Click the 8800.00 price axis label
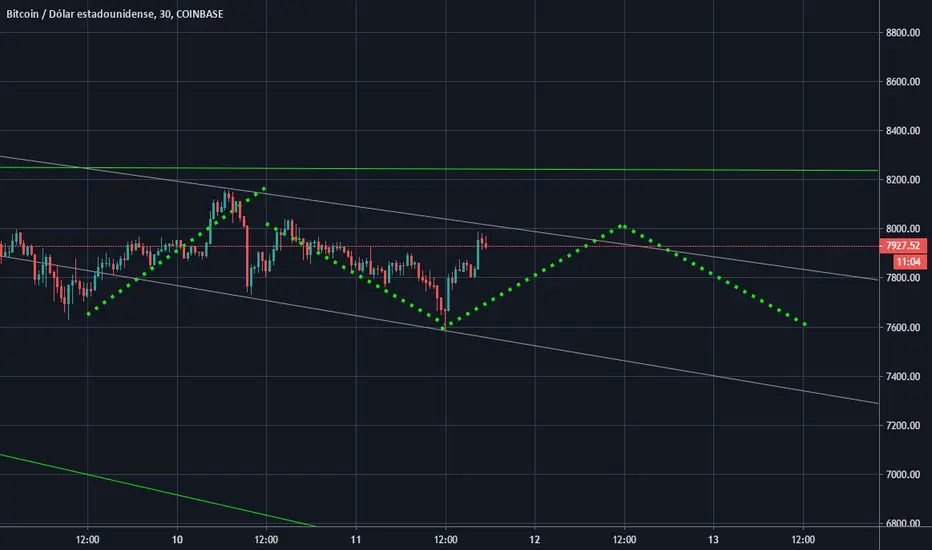The width and height of the screenshot is (932, 550). [x=902, y=33]
